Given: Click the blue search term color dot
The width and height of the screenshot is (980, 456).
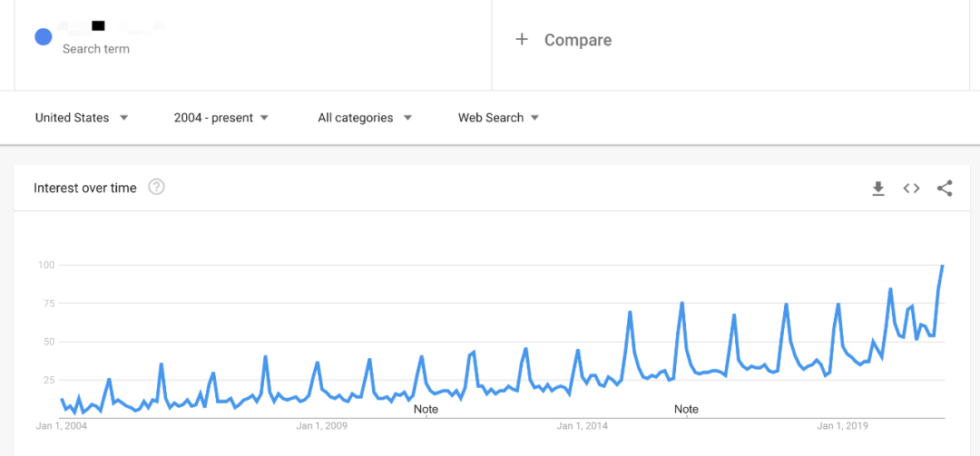Looking at the screenshot, I should point(43,37).
